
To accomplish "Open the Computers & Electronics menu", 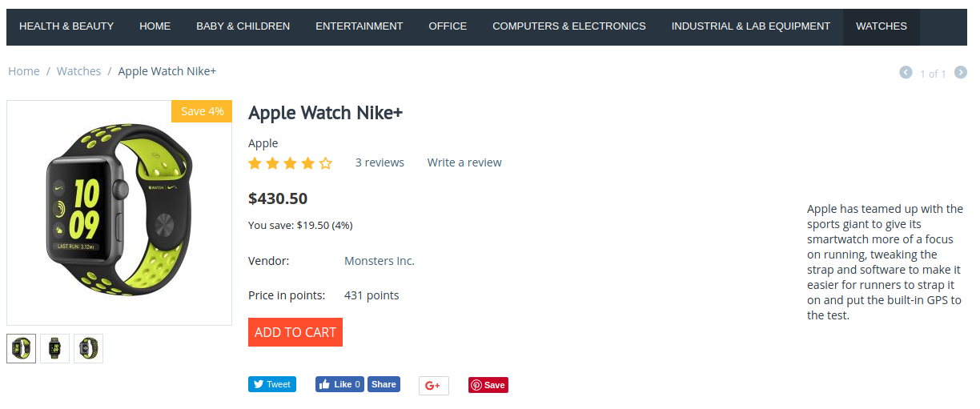I will pos(569,26).
